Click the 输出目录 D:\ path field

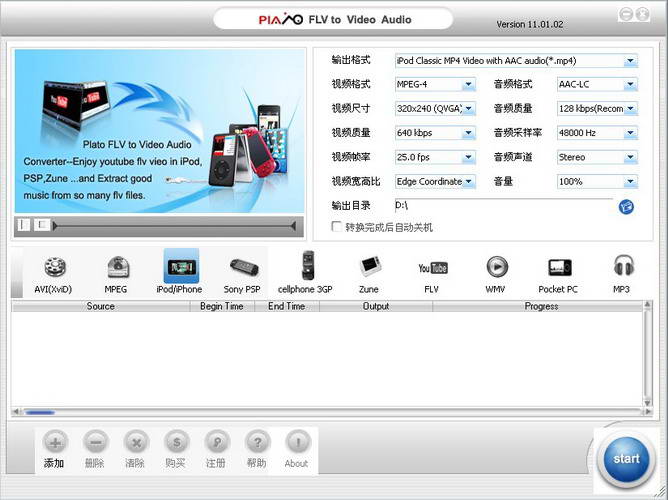(x=504, y=206)
